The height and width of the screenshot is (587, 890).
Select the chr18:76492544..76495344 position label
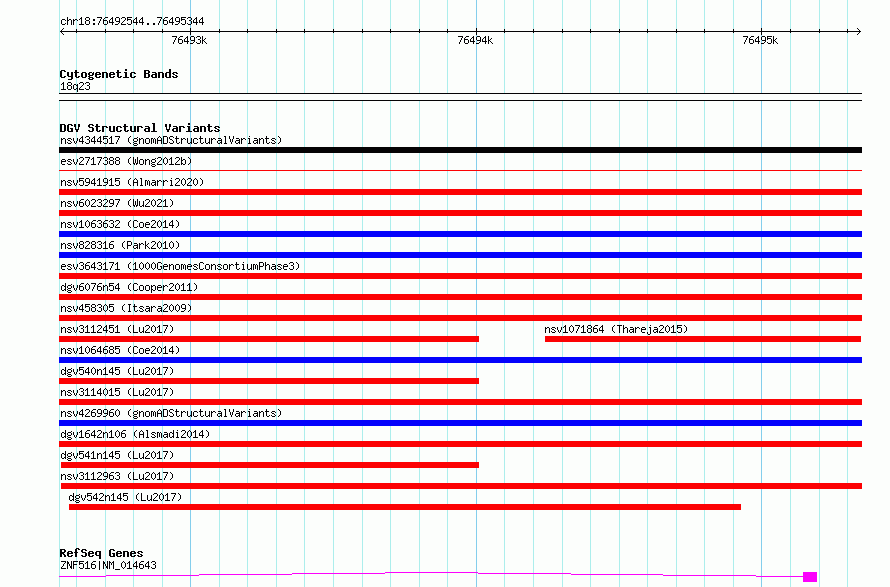click(x=132, y=22)
